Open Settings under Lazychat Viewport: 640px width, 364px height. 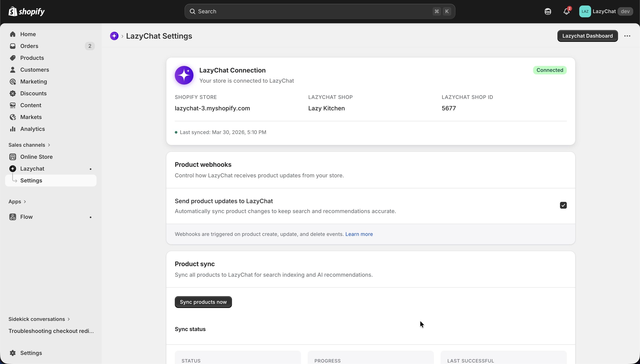click(31, 181)
